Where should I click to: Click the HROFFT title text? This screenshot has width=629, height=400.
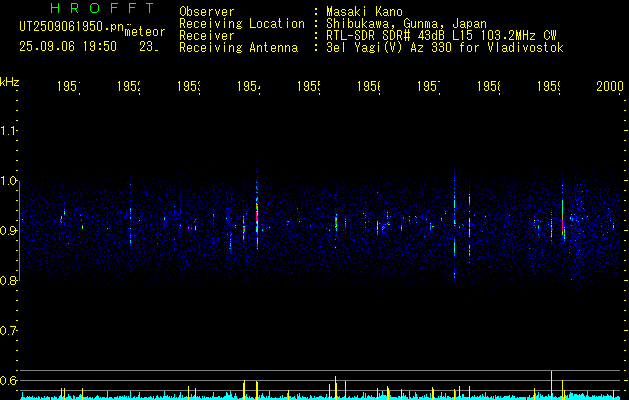click(102, 8)
